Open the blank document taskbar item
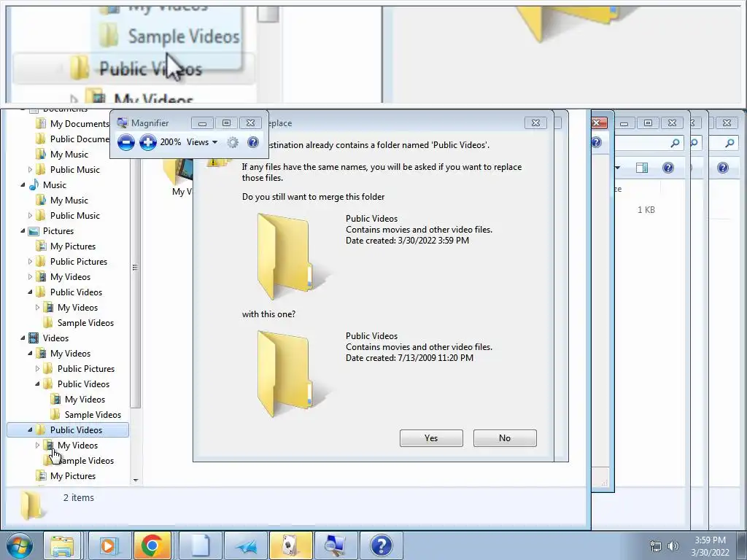The image size is (747, 560). (200, 545)
